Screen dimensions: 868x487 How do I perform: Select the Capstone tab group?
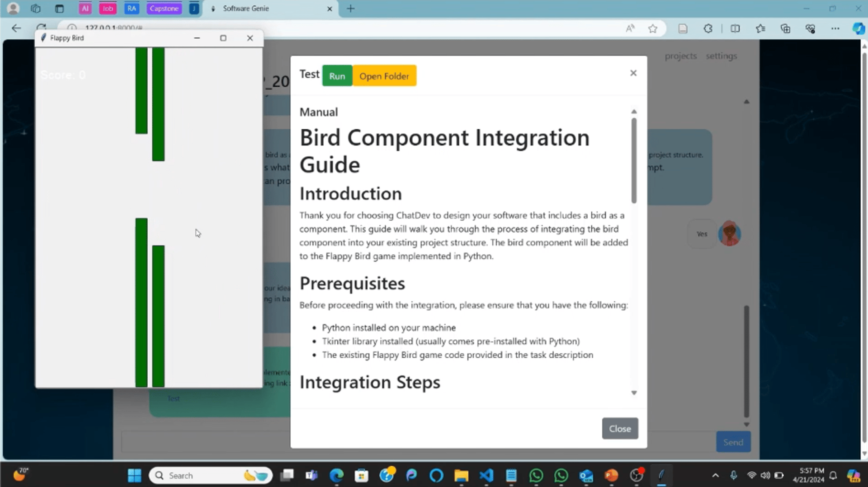(164, 9)
